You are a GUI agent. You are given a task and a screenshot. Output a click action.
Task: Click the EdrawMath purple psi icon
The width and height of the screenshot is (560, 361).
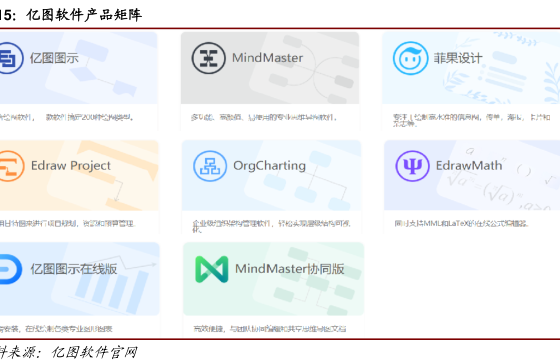tap(412, 166)
